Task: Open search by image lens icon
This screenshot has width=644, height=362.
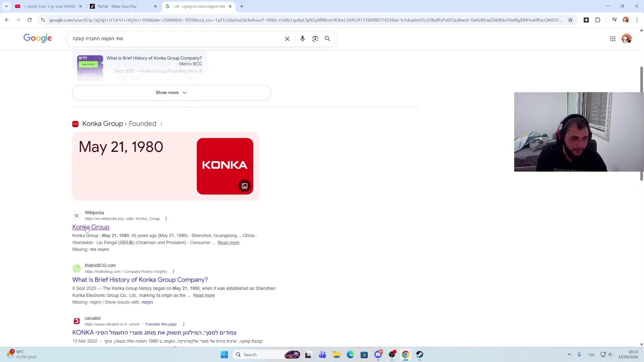Action: [x=315, y=39]
